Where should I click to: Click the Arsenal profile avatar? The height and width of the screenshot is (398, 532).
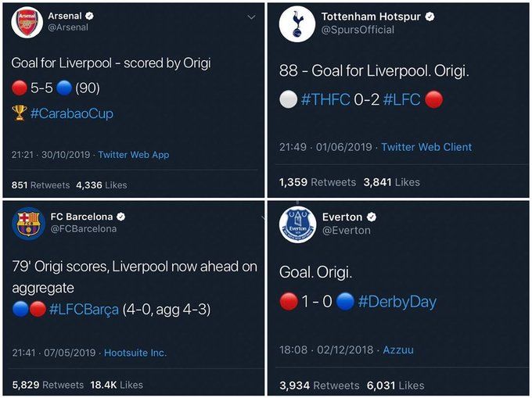27,22
